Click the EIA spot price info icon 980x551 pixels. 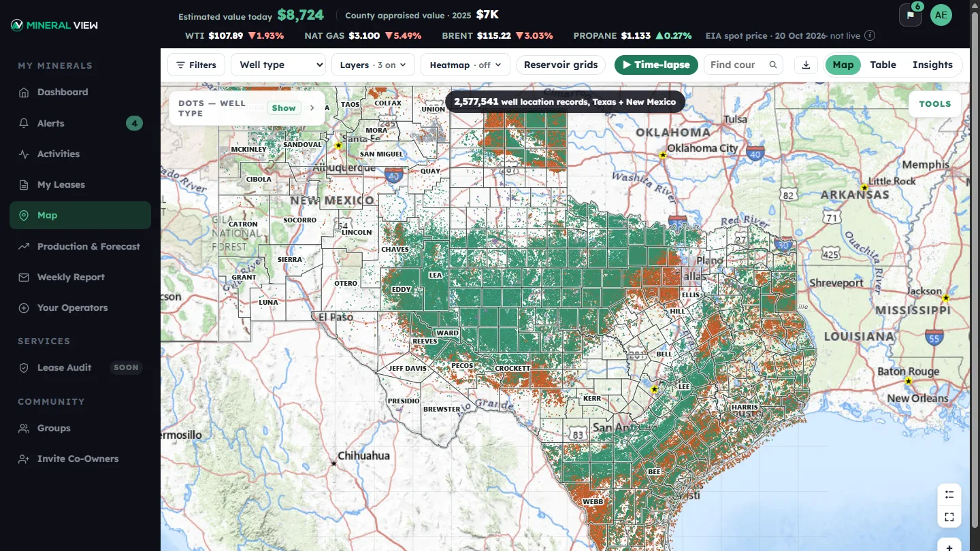(870, 35)
